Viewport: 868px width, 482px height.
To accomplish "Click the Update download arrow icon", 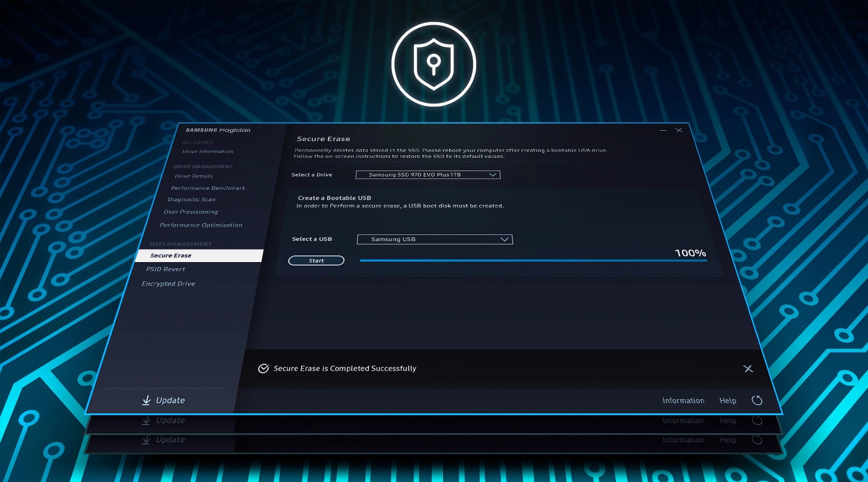I will point(146,400).
